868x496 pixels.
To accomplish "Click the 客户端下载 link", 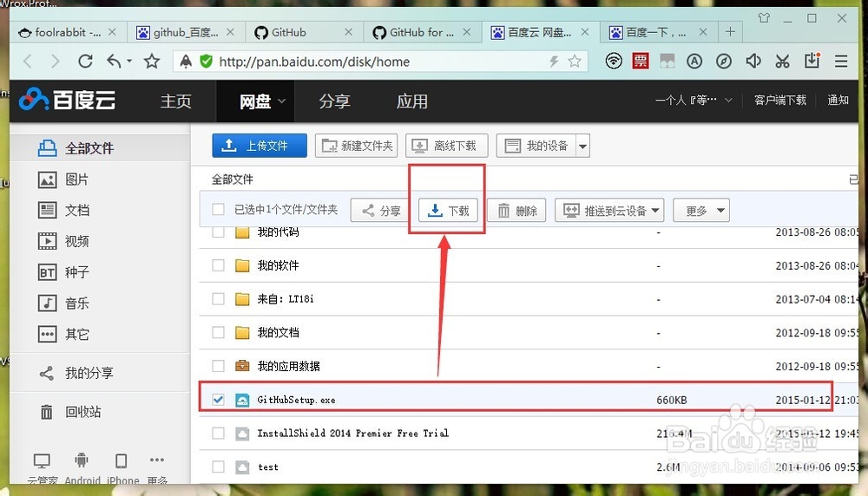I will point(780,100).
